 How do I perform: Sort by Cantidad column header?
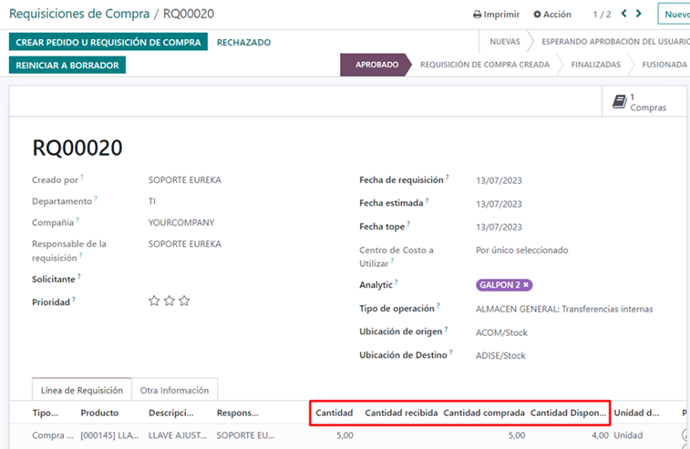[334, 413]
